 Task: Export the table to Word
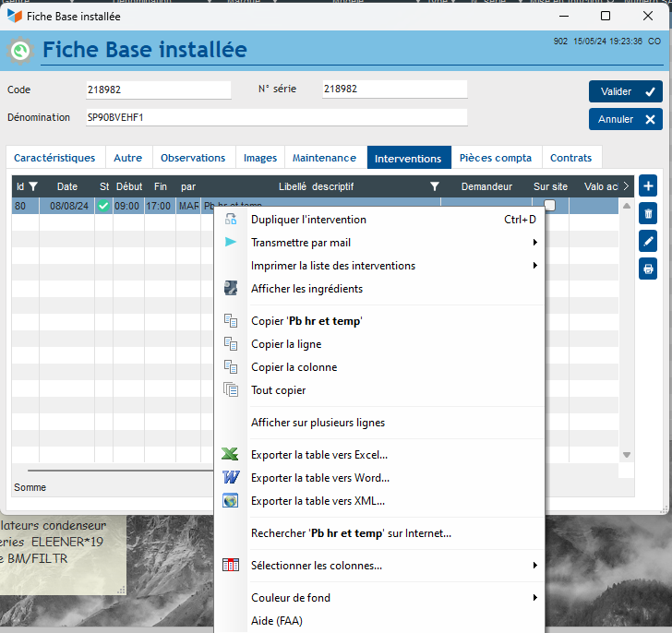[x=319, y=478]
